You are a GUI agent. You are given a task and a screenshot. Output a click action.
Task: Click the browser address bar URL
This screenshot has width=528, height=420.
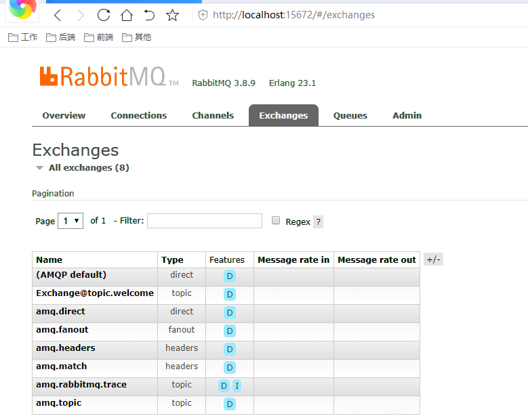(x=293, y=15)
